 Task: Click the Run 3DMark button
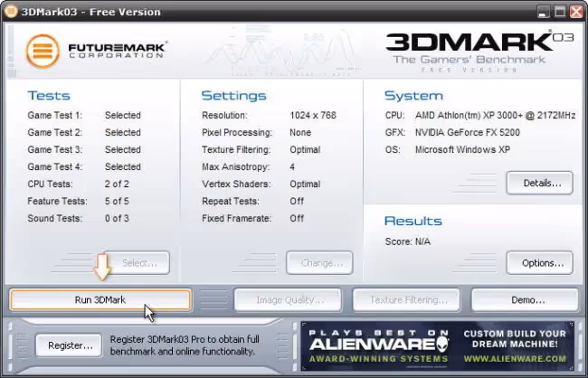coord(100,300)
